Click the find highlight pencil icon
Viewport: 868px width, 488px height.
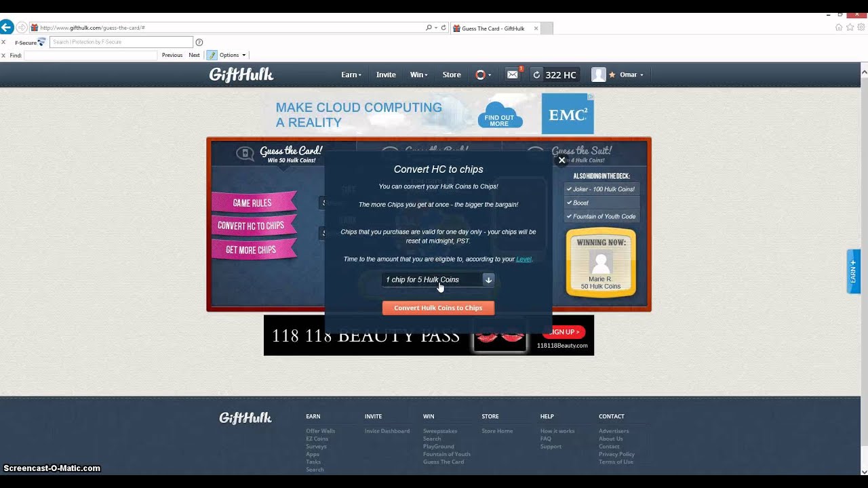tap(212, 55)
